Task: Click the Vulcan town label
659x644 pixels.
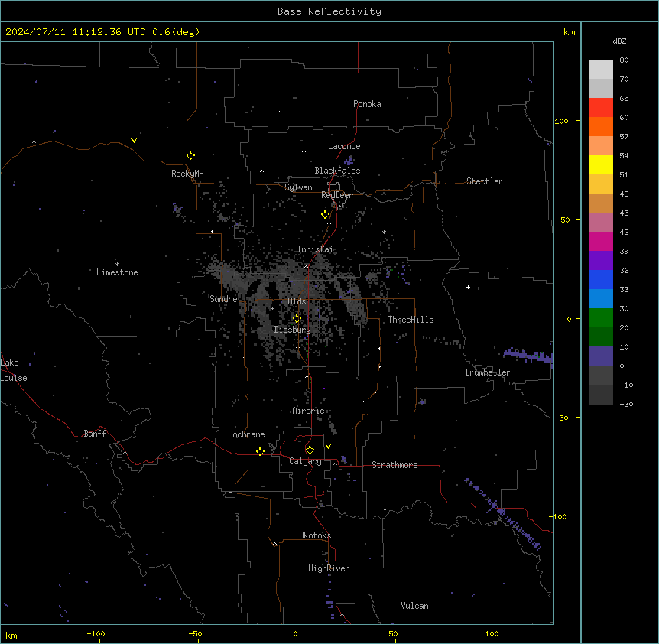Action: click(x=415, y=606)
